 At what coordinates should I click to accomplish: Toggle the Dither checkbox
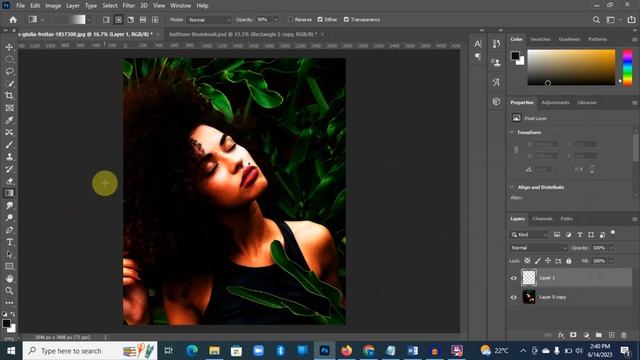320,20
